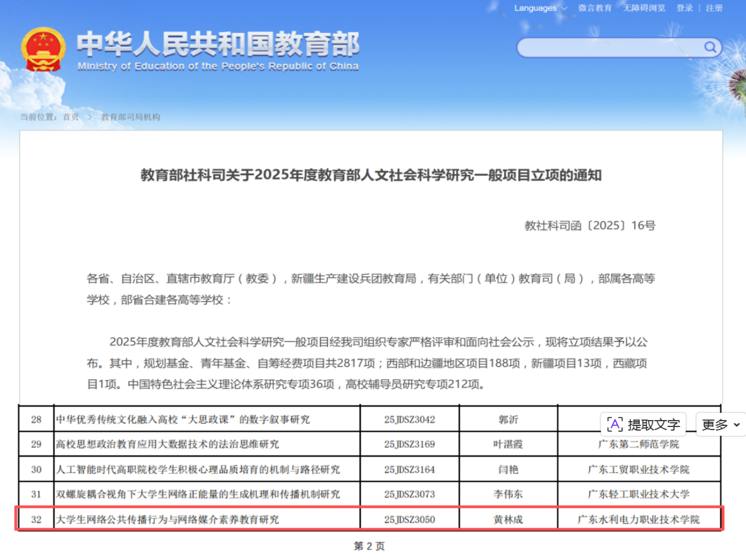Click the notice headline about 2025年度 一般项目立项
This screenshot has width=746, height=560.
(x=371, y=175)
